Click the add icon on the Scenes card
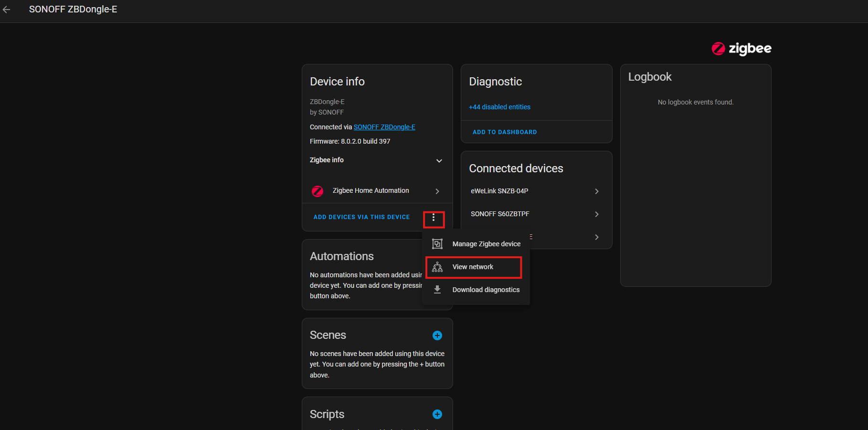868x430 pixels. pos(437,335)
